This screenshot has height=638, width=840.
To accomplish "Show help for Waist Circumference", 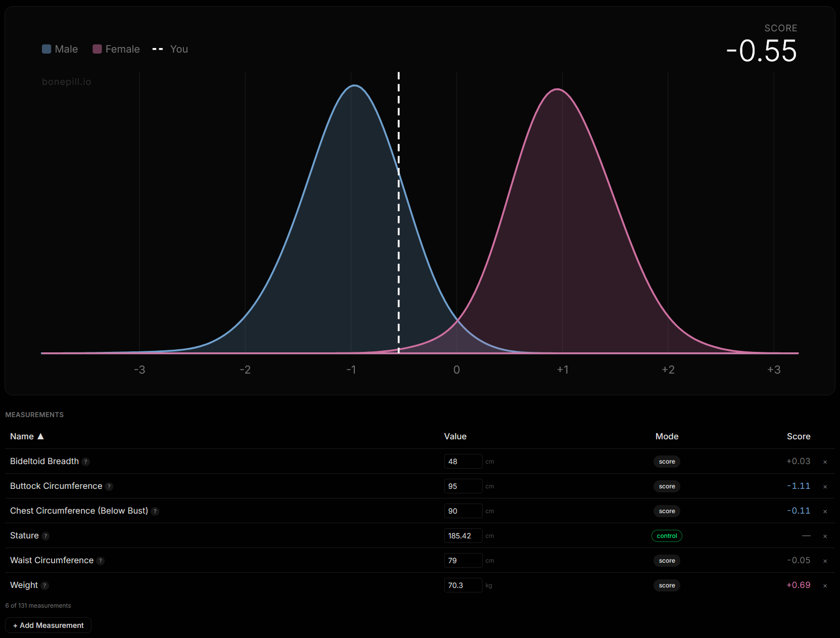I will coord(101,561).
